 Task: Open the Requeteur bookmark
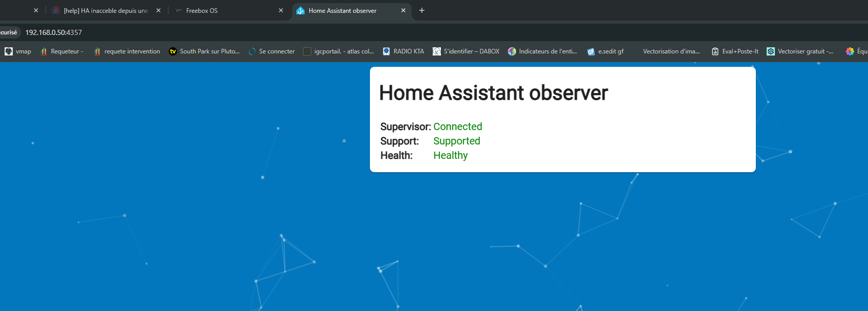pyautogui.click(x=62, y=51)
